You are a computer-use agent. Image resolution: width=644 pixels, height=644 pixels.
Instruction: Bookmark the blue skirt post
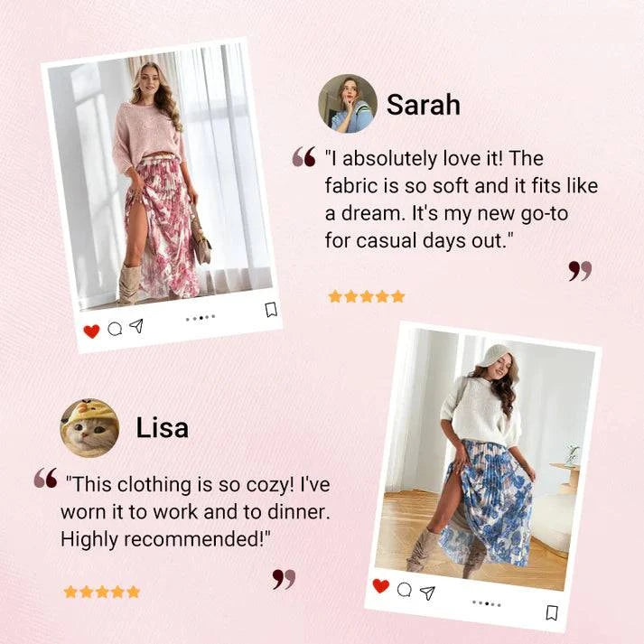point(552,612)
